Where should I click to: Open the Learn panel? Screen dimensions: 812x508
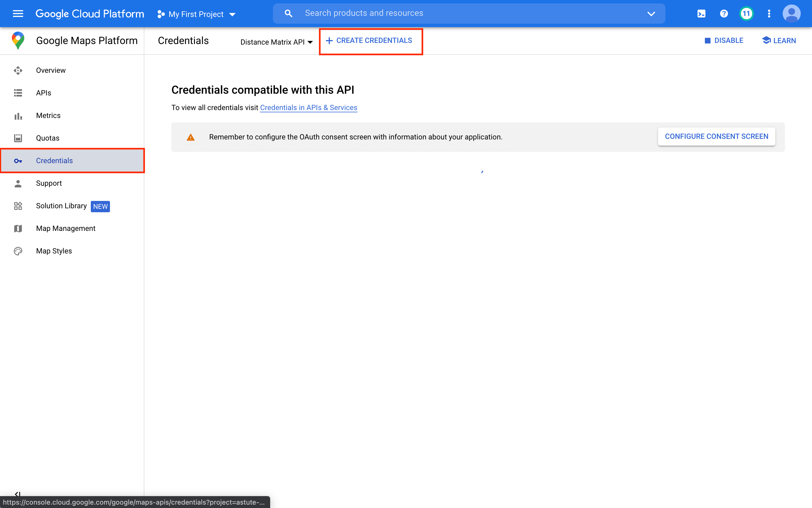pos(779,41)
